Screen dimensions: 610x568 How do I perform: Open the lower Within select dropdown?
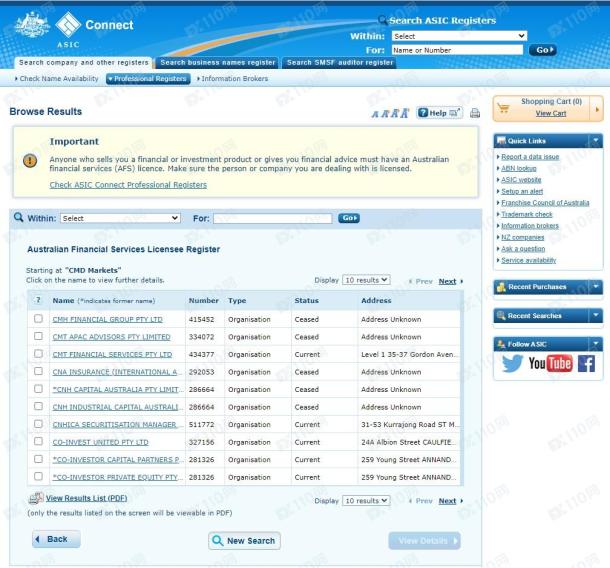tap(120, 218)
